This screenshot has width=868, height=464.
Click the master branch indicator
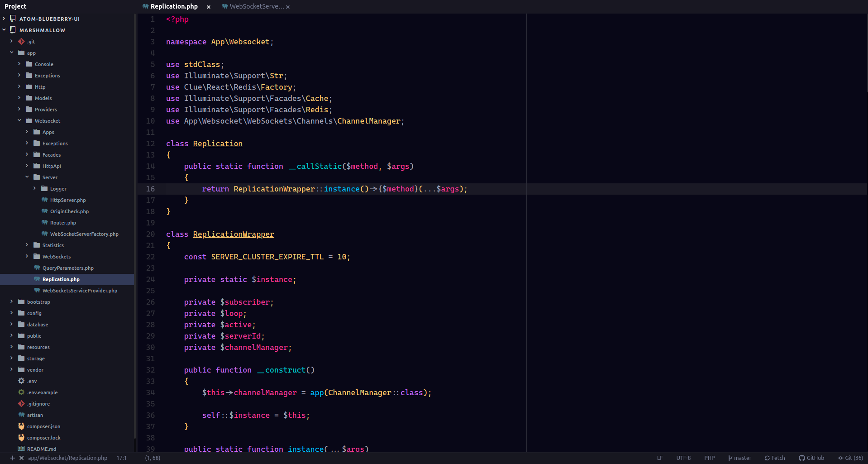tap(739, 458)
